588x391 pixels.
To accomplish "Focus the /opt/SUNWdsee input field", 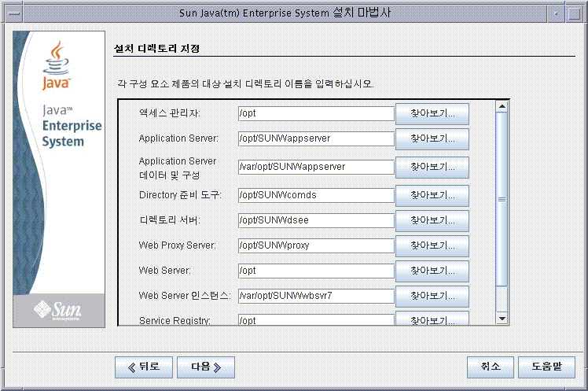I will [316, 220].
